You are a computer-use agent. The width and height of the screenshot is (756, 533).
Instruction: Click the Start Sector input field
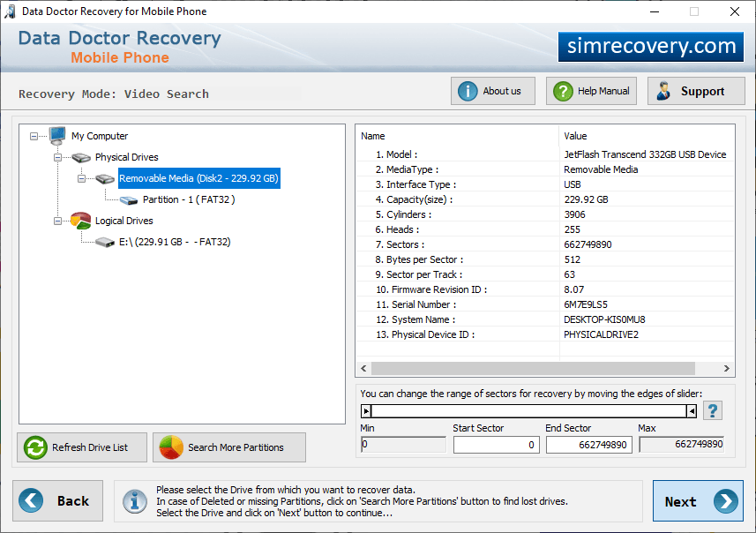tap(496, 445)
